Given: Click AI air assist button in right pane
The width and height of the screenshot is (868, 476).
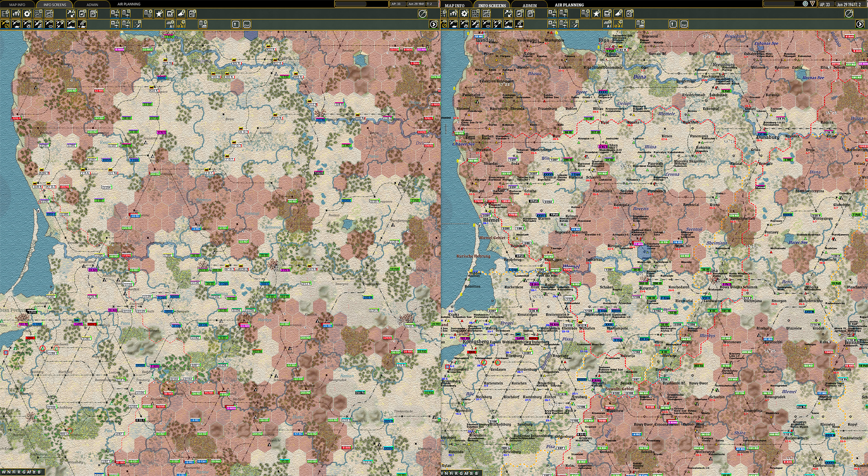Looking at the screenshot, I should pyautogui.click(x=618, y=24).
